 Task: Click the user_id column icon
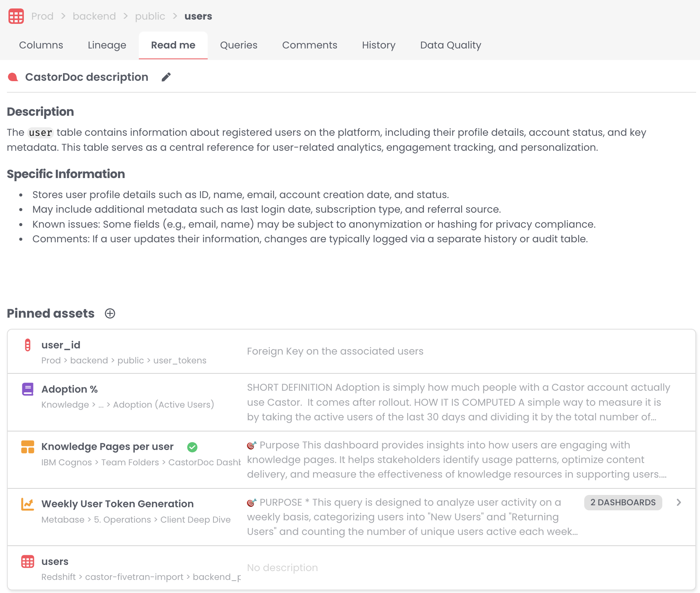pos(28,345)
